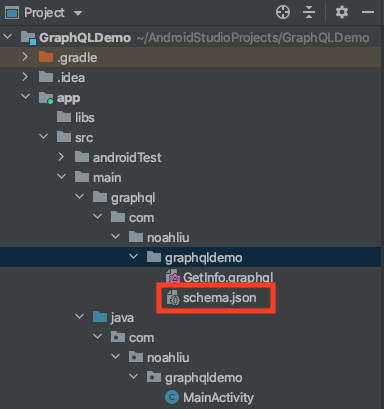Click the MainActivity class icon
This screenshot has height=409, width=384.
pyautogui.click(x=172, y=397)
